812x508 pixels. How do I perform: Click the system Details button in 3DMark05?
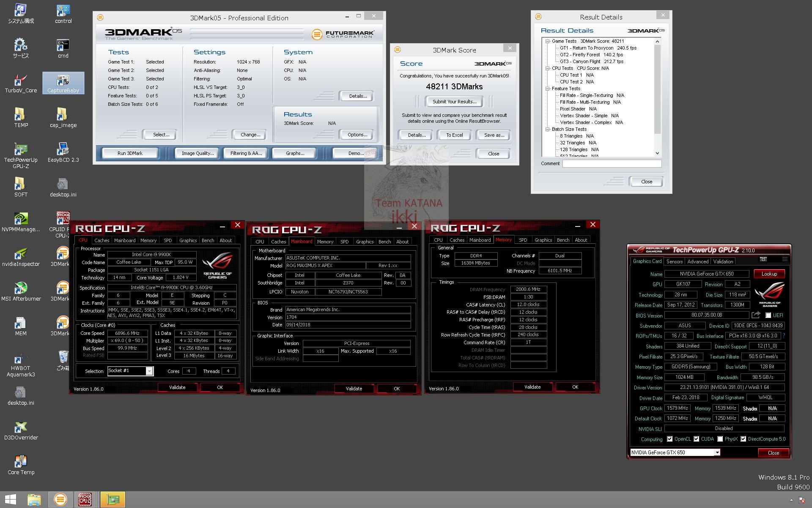357,96
